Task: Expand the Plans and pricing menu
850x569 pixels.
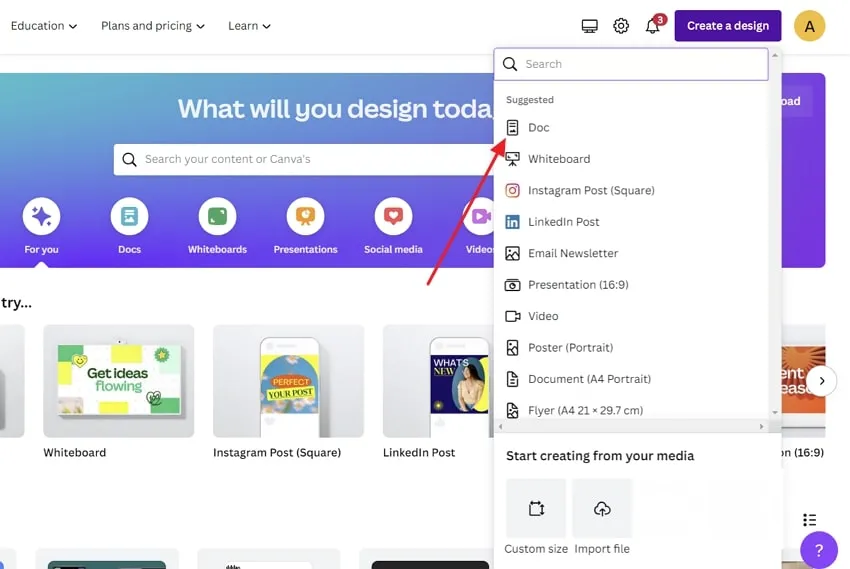Action: 153,26
